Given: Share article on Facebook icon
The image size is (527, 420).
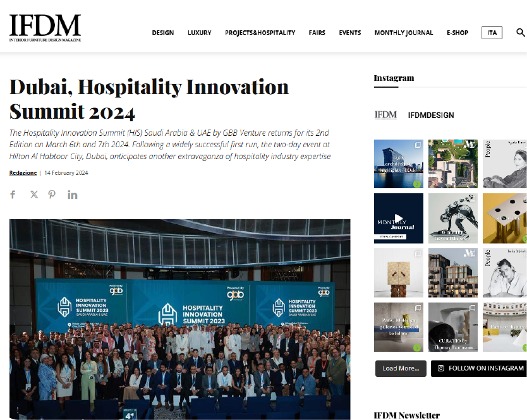Looking at the screenshot, I should [x=13, y=195].
